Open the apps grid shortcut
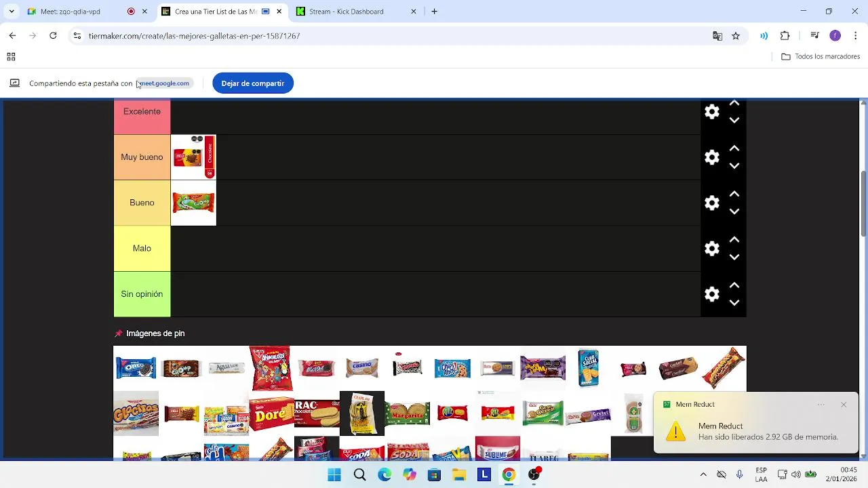 tap(11, 57)
